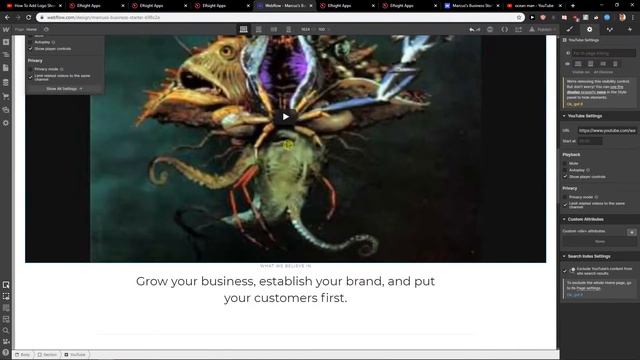Open the help question mark icon
This screenshot has height=360, width=640.
[6, 352]
